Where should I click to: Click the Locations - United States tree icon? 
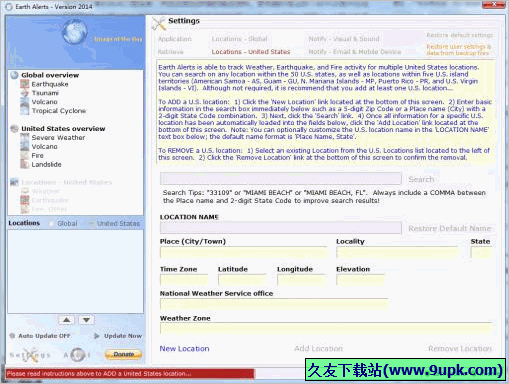14,182
